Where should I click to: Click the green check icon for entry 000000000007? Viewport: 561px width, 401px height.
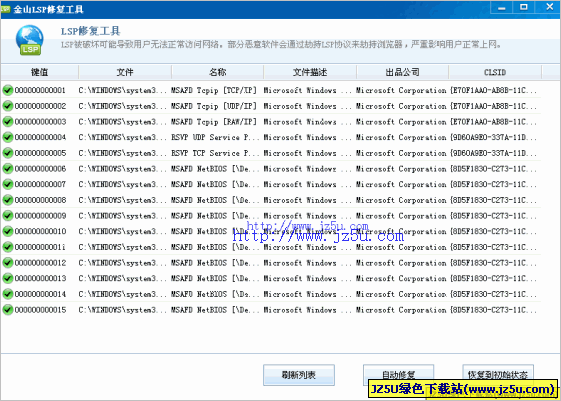click(8, 184)
